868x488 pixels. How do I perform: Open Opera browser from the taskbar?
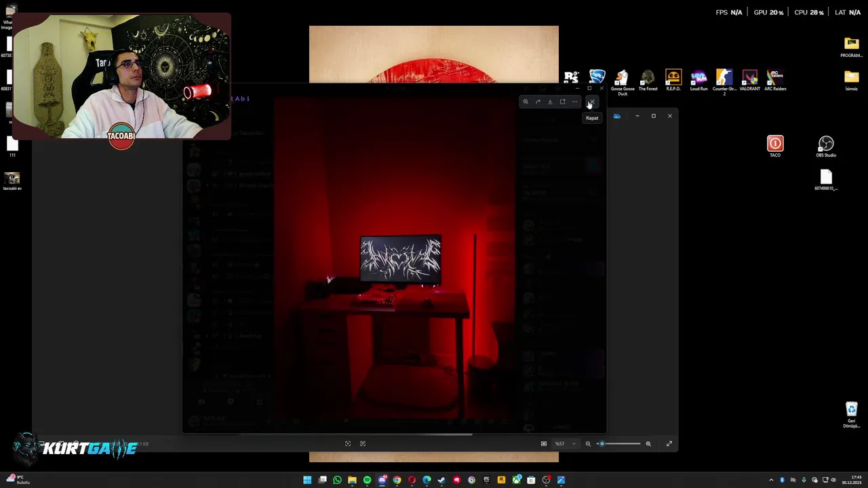click(x=412, y=480)
